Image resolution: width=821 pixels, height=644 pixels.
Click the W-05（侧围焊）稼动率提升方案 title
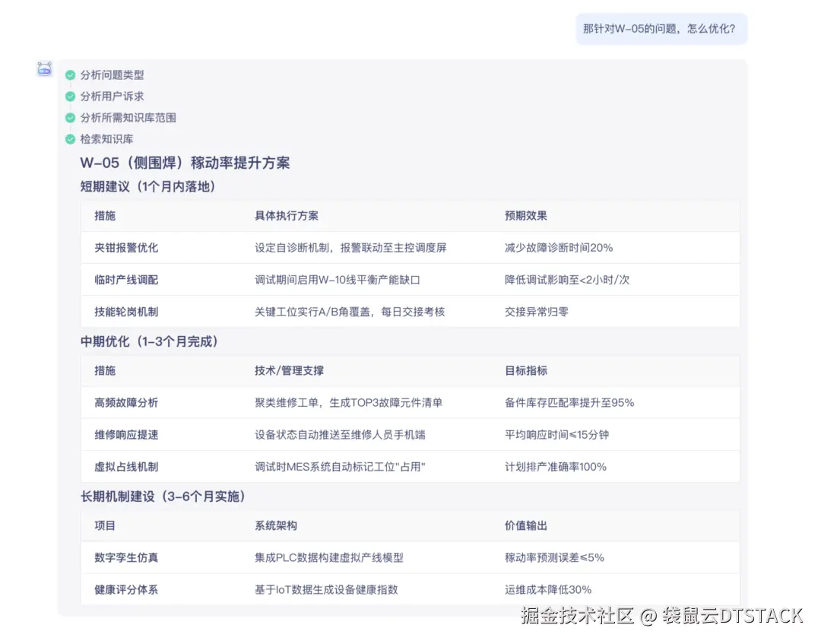pos(186,163)
